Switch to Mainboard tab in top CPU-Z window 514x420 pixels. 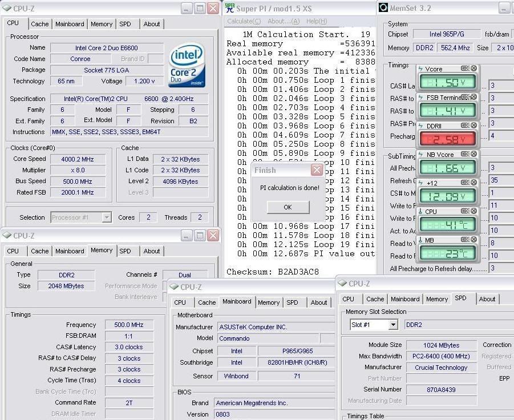[70, 24]
